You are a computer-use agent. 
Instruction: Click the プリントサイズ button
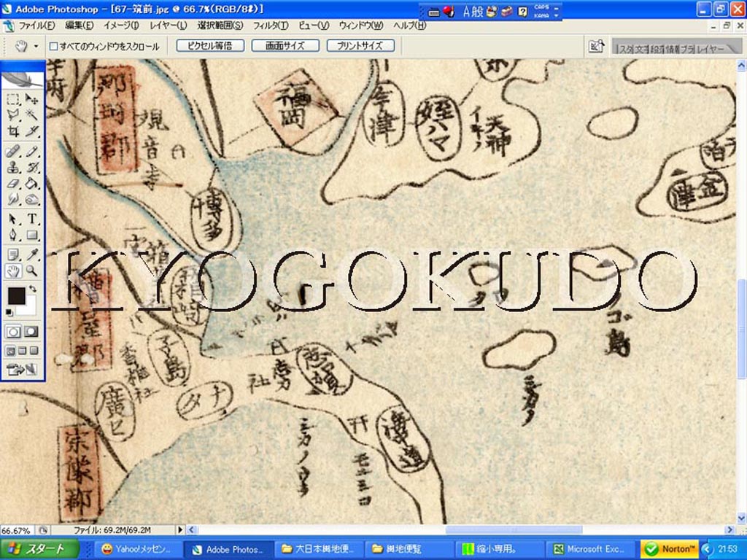360,46
